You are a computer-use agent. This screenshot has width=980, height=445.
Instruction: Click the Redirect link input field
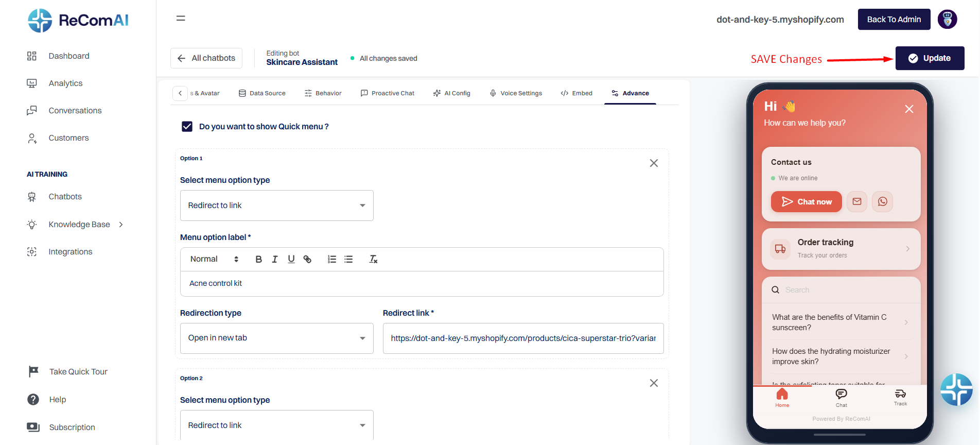(x=523, y=338)
